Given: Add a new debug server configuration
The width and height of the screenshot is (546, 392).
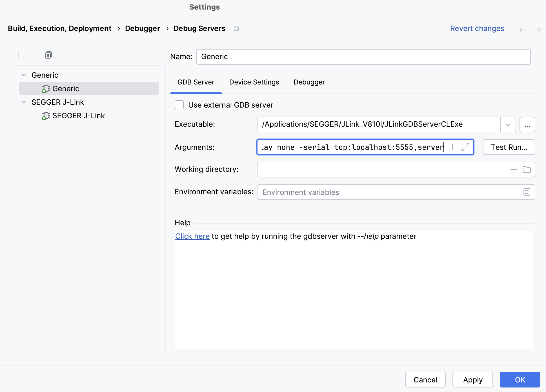Looking at the screenshot, I should (x=19, y=55).
